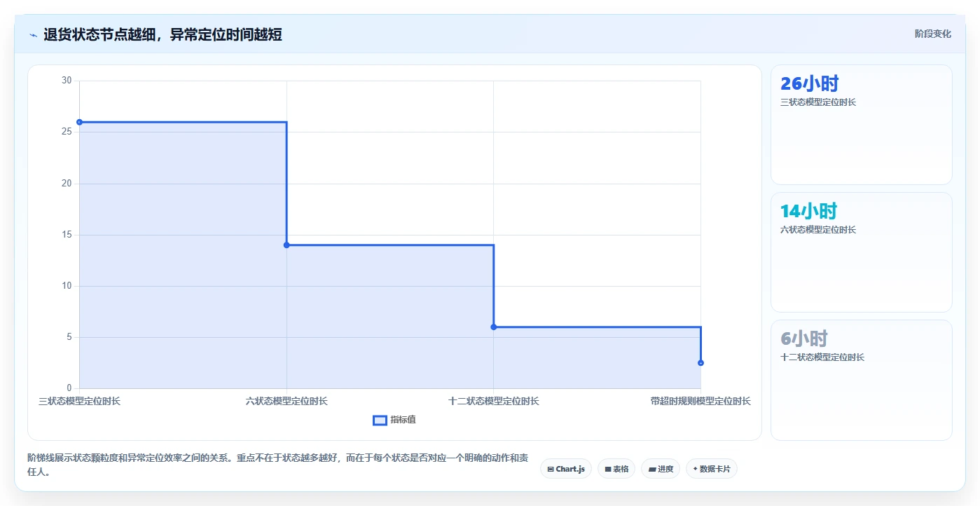Click the 6小时 stat card value
The height and width of the screenshot is (506, 980).
[804, 339]
